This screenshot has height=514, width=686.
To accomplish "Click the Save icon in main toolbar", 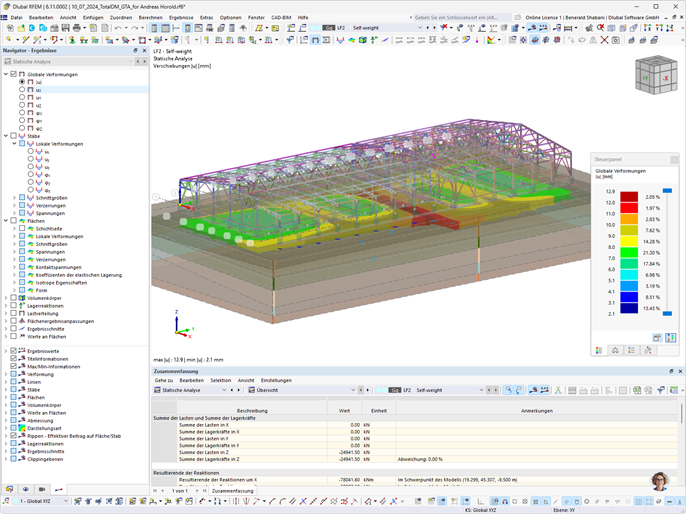I will click(x=66, y=28).
